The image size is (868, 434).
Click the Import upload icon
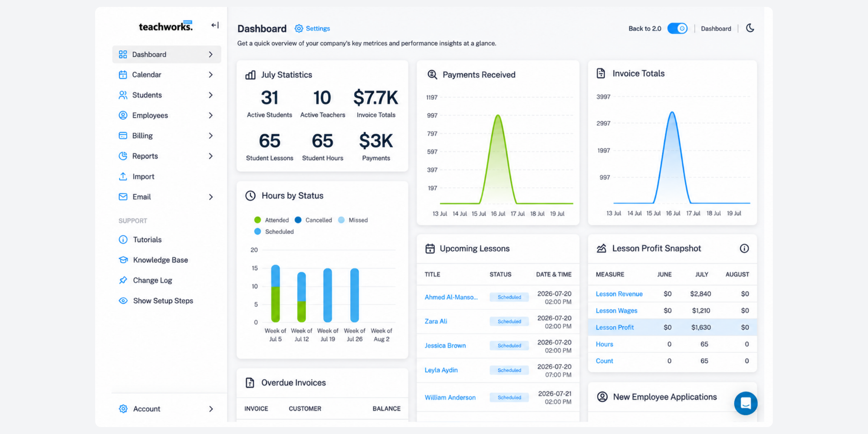(x=123, y=176)
